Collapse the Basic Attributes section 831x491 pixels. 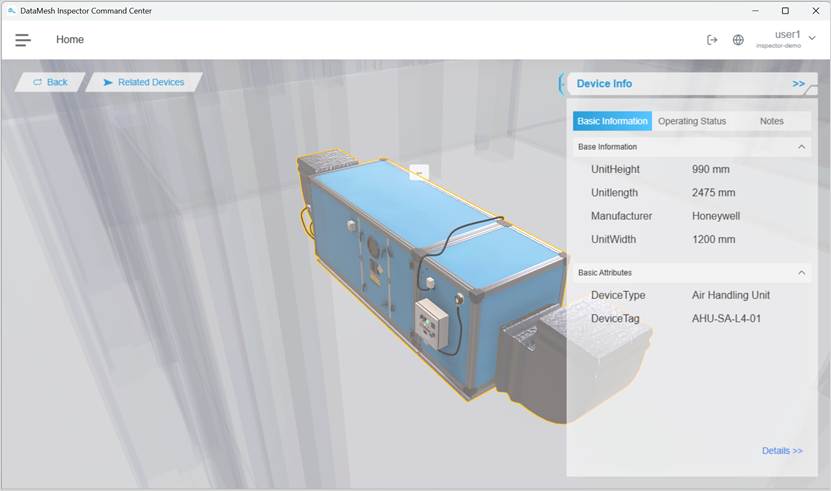click(x=801, y=272)
